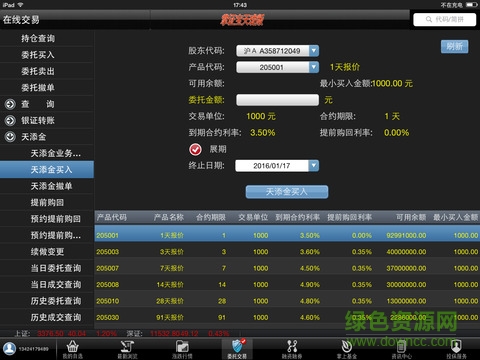Click the 深证 index ticker in status bar

click(178, 333)
